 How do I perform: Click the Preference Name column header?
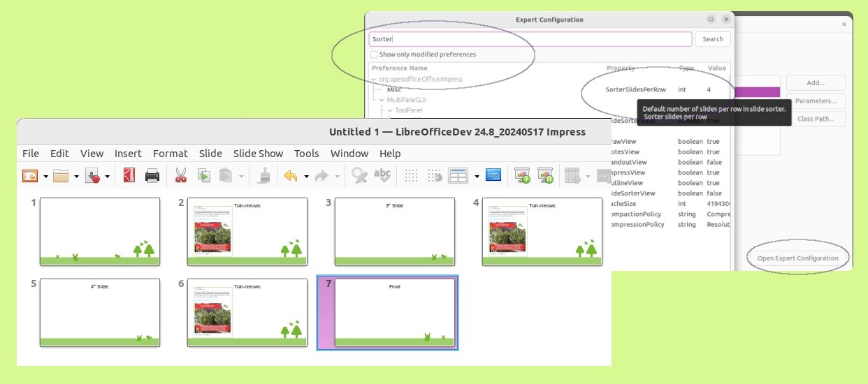tap(399, 68)
